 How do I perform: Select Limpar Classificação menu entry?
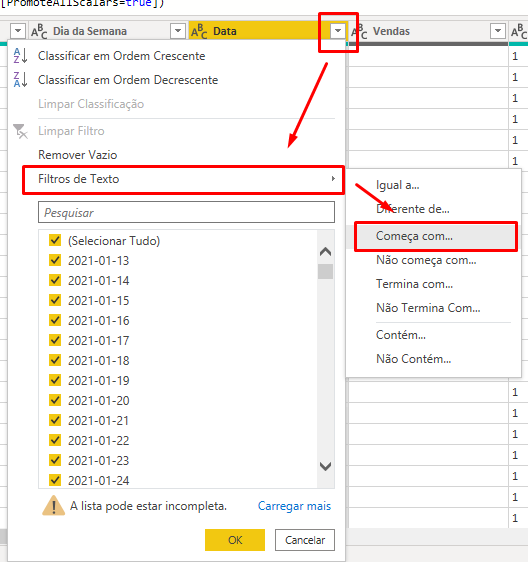91,104
